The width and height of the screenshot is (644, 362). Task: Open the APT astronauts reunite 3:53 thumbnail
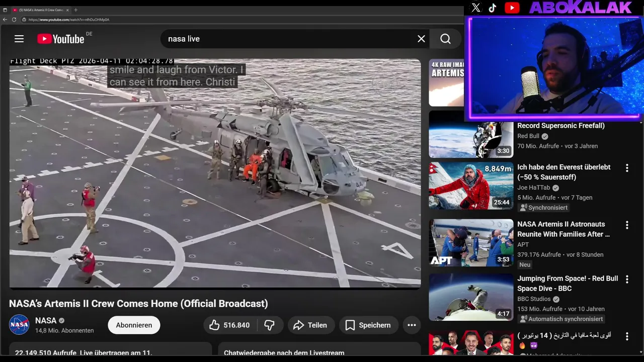[x=471, y=243]
